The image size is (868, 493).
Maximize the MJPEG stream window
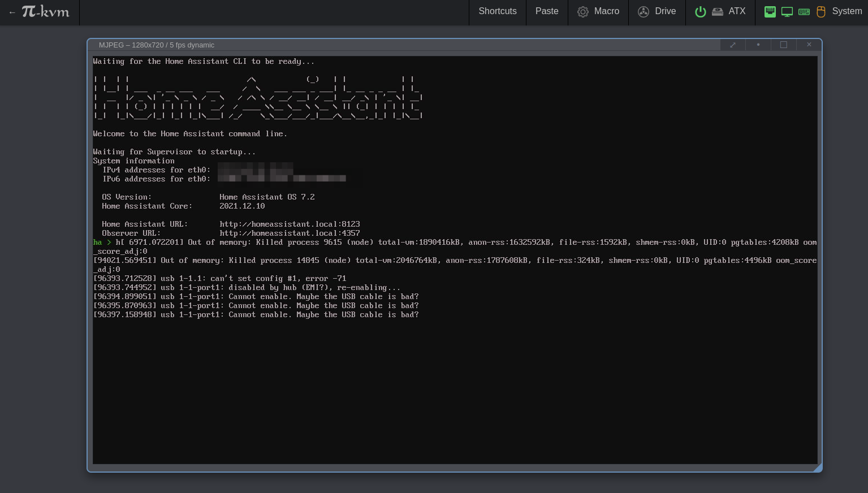(x=784, y=45)
